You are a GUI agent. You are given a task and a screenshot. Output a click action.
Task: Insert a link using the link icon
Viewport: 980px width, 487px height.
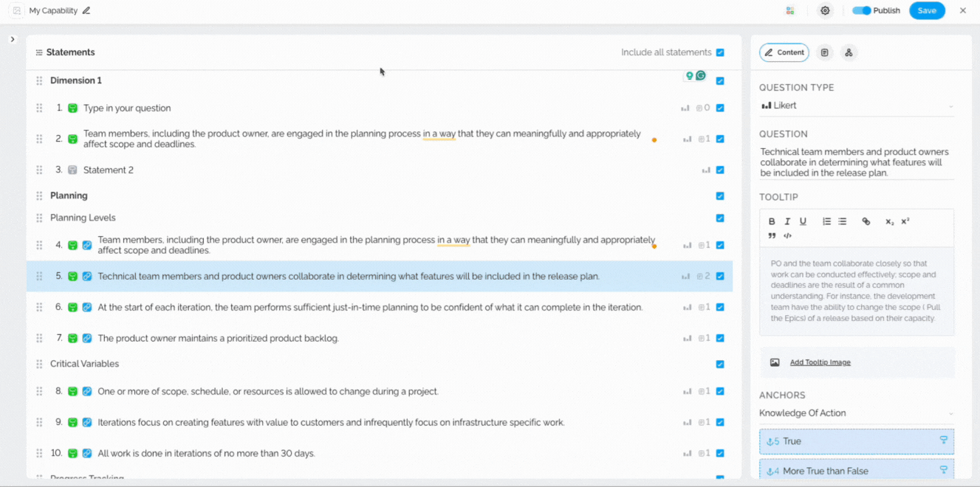point(866,221)
